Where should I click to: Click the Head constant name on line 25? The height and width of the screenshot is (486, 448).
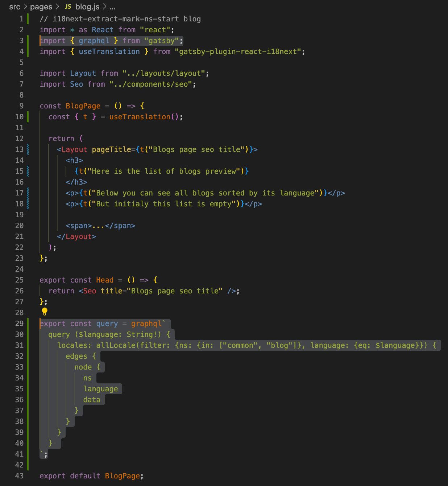point(105,280)
